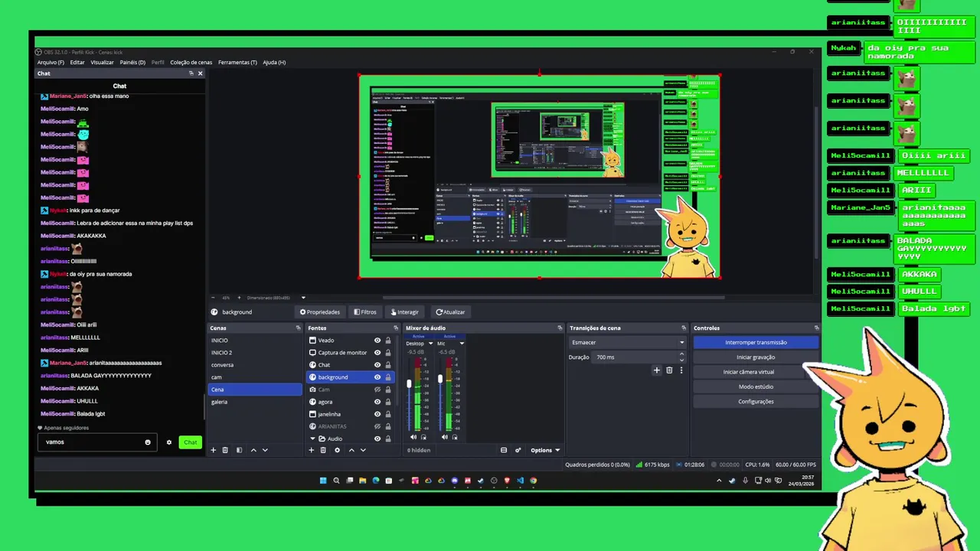The height and width of the screenshot is (551, 980).
Task: Open the Mic audio channel dropdown
Action: pyautogui.click(x=462, y=344)
